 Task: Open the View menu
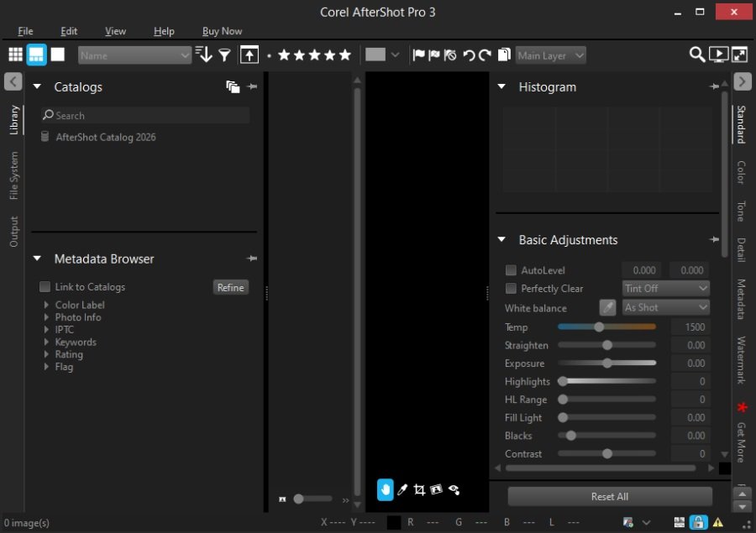pyautogui.click(x=115, y=31)
